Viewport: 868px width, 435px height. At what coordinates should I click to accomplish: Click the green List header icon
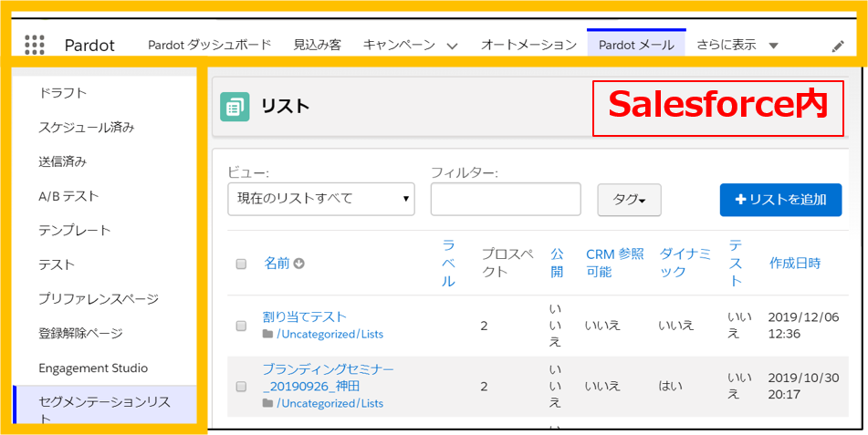click(235, 107)
